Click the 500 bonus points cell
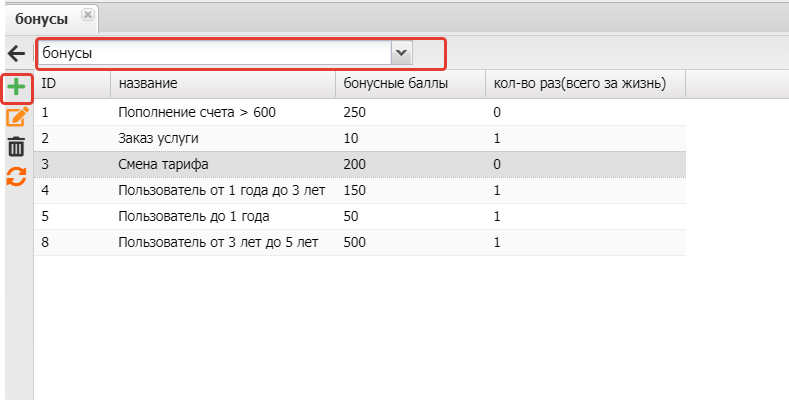 point(354,242)
